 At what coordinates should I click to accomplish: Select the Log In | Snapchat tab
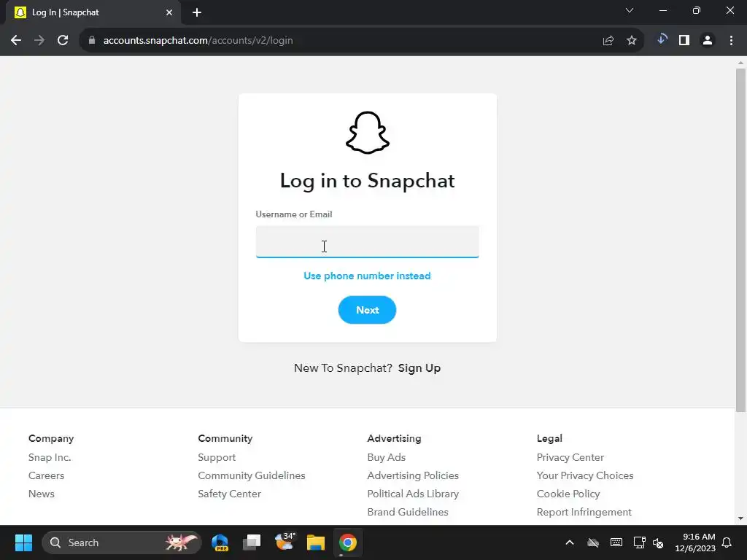(93, 12)
